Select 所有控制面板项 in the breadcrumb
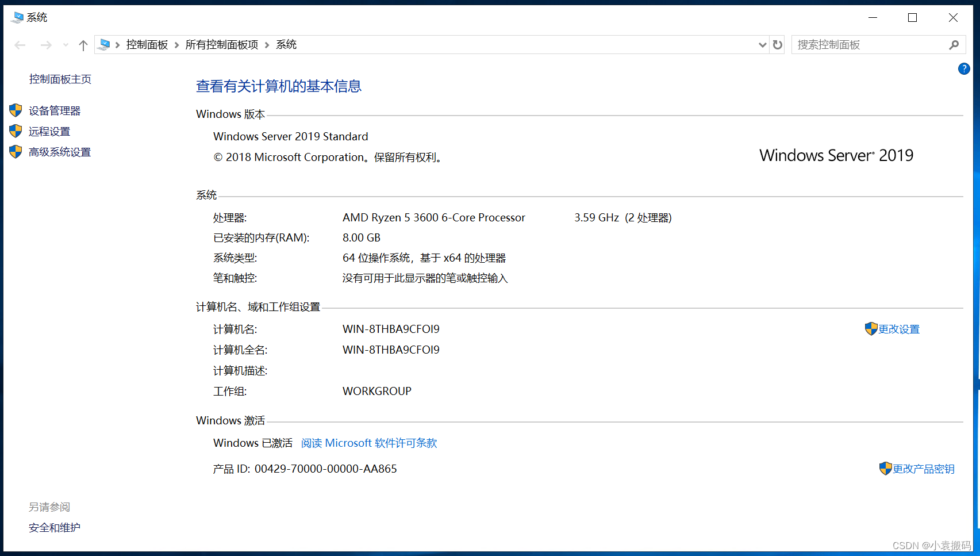The width and height of the screenshot is (980, 556). pos(222,45)
